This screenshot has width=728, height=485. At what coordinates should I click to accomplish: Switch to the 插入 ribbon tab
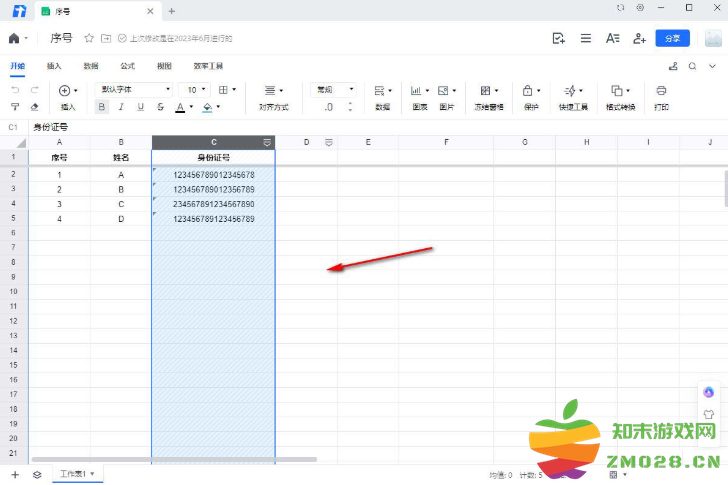point(54,66)
